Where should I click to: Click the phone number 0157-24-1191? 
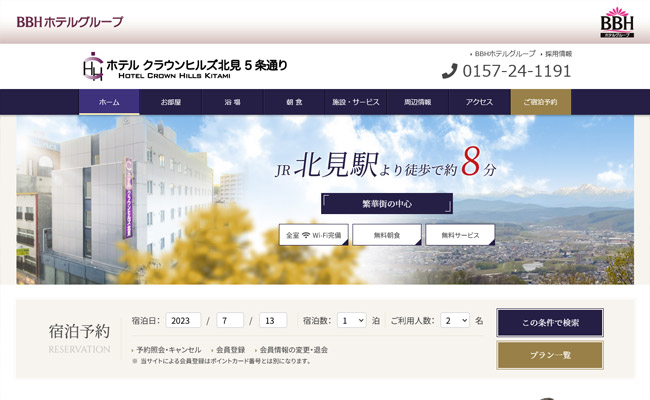point(517,71)
